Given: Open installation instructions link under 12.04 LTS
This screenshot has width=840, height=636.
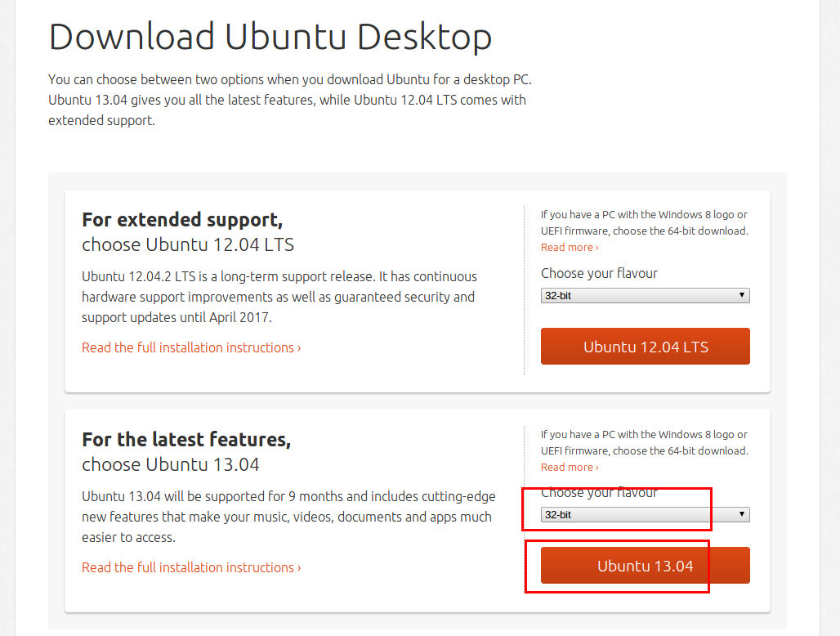Looking at the screenshot, I should [191, 347].
